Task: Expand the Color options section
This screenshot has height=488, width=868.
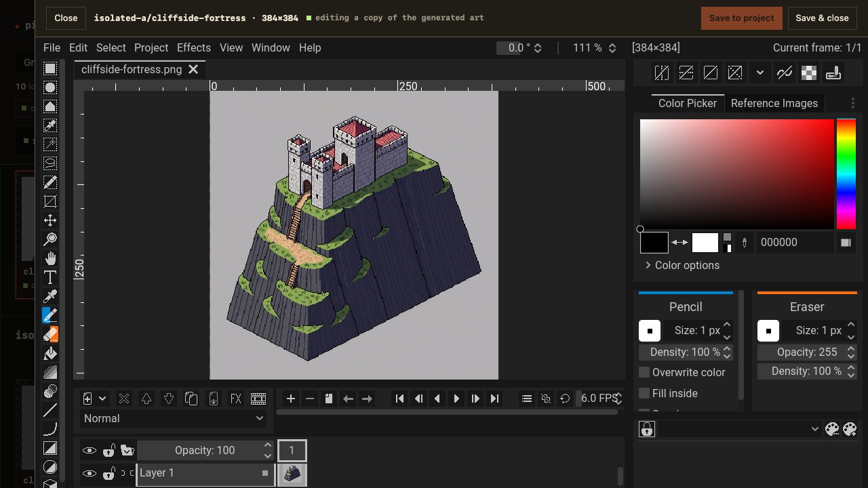Action: tap(682, 265)
